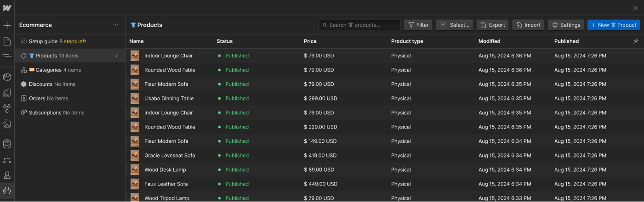Open the Ecommerce panel three-dot menu
644x202 pixels.
point(115,25)
